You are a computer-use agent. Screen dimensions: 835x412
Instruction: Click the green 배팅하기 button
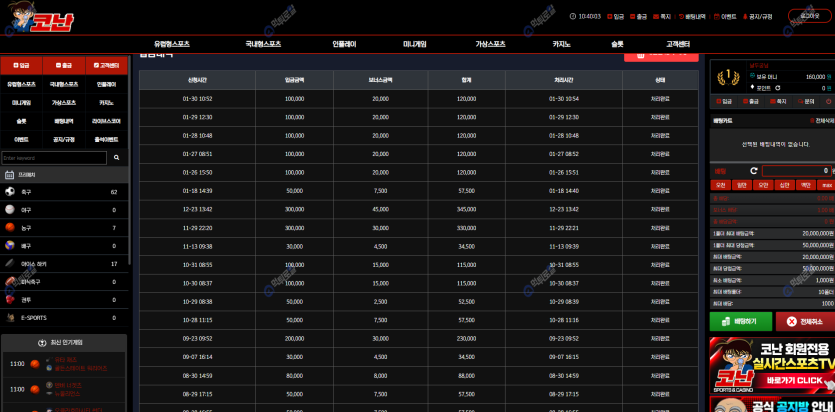[x=741, y=322]
